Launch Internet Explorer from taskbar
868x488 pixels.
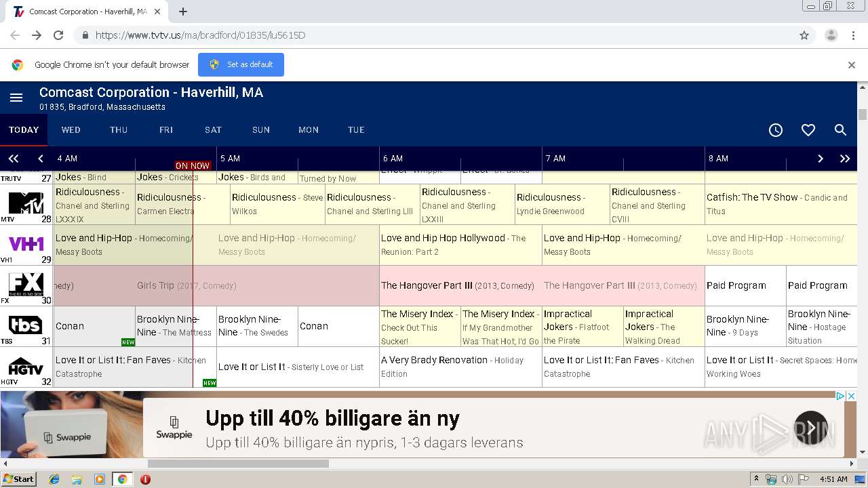point(54,479)
